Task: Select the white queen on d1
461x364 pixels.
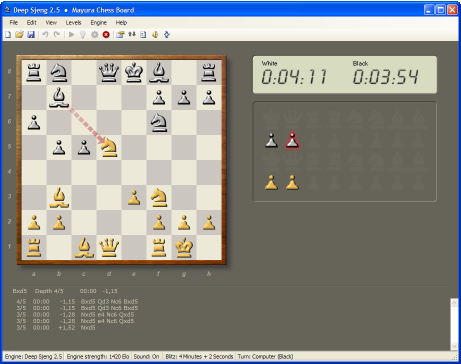Action: click(x=109, y=247)
